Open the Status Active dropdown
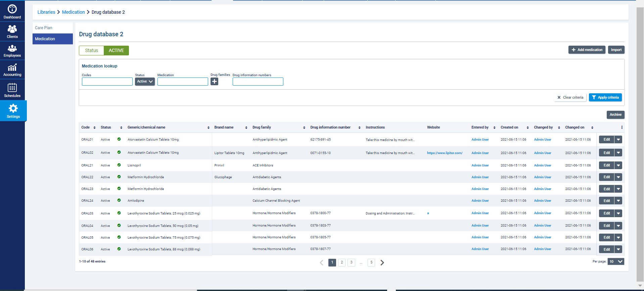Image resolution: width=644 pixels, height=291 pixels. (x=145, y=82)
